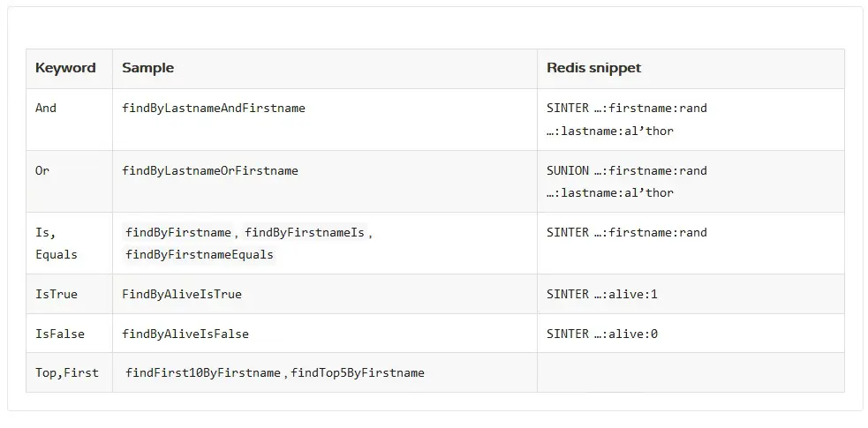Click the Or keyword cell
This screenshot has width=868, height=428.
(x=69, y=182)
